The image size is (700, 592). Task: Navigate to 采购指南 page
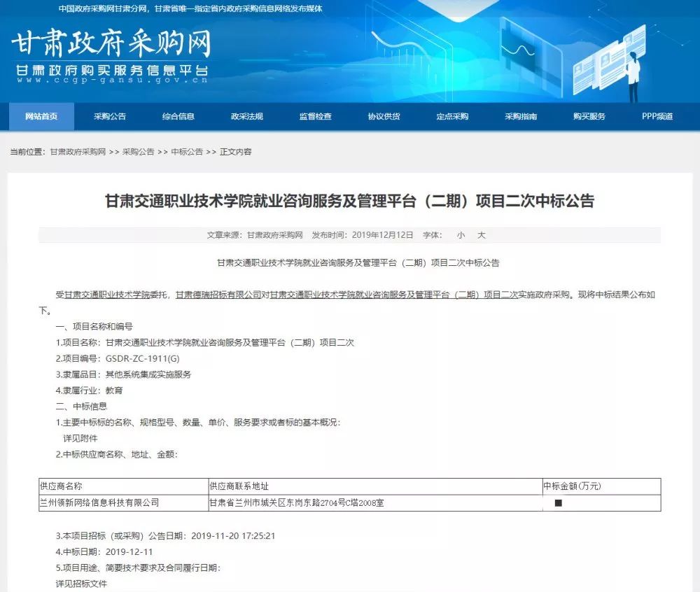[x=521, y=117]
